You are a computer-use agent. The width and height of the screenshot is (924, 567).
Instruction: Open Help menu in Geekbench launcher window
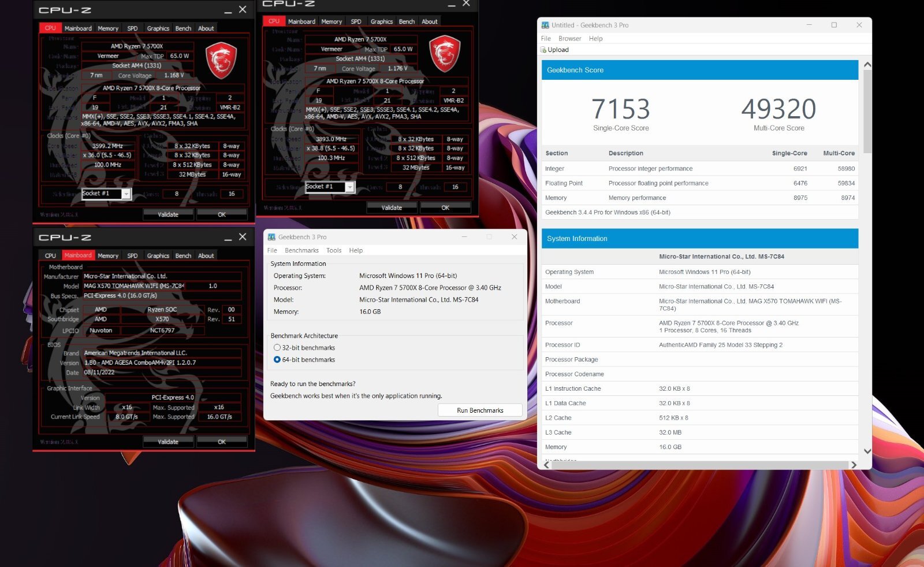pos(356,250)
